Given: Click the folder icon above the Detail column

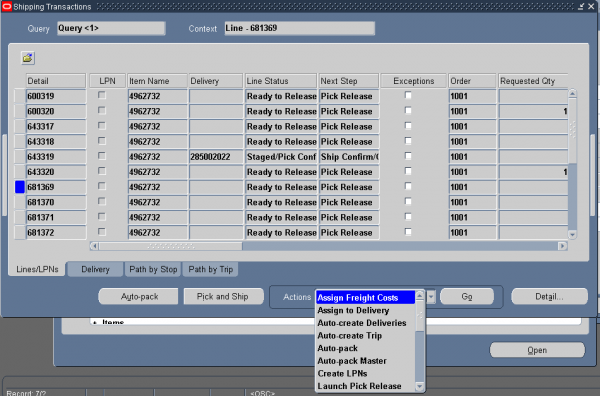Looking at the screenshot, I should pyautogui.click(x=28, y=58).
